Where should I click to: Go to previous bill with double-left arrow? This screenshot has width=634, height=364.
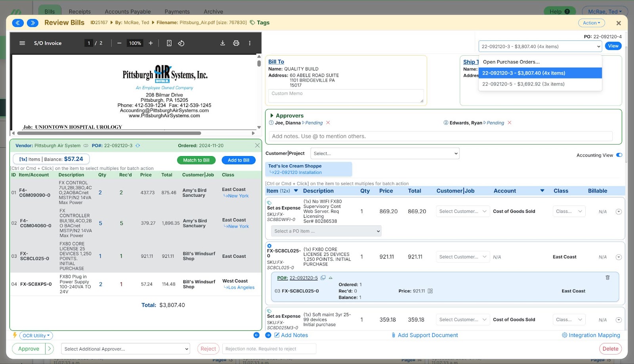coord(18,23)
